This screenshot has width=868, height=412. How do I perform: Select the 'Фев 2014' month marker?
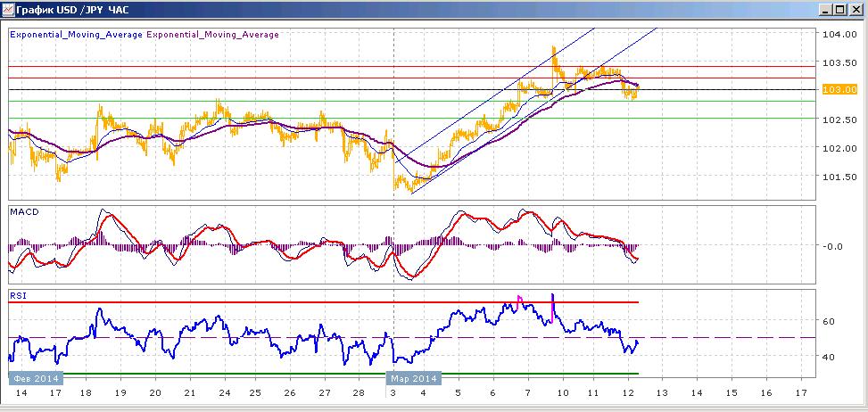coord(36,379)
